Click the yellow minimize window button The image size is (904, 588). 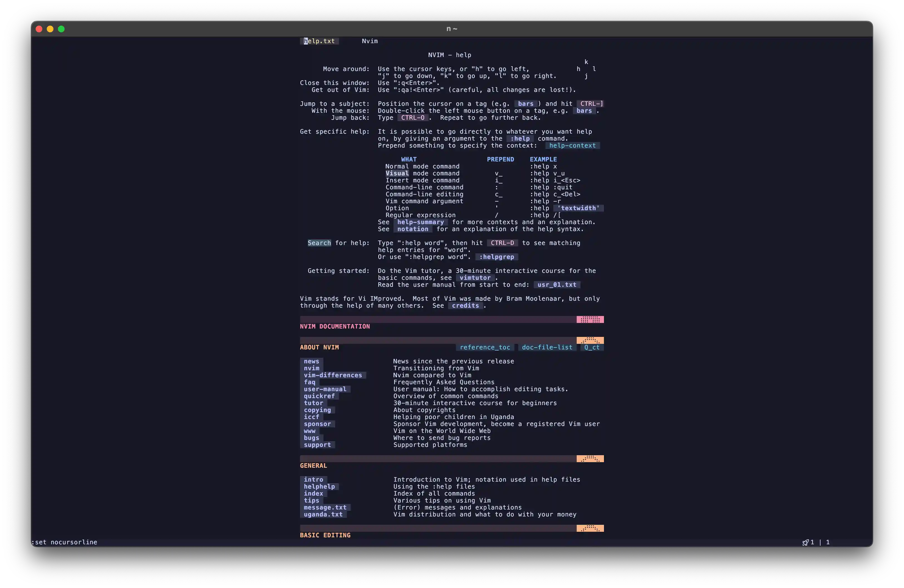click(x=50, y=29)
